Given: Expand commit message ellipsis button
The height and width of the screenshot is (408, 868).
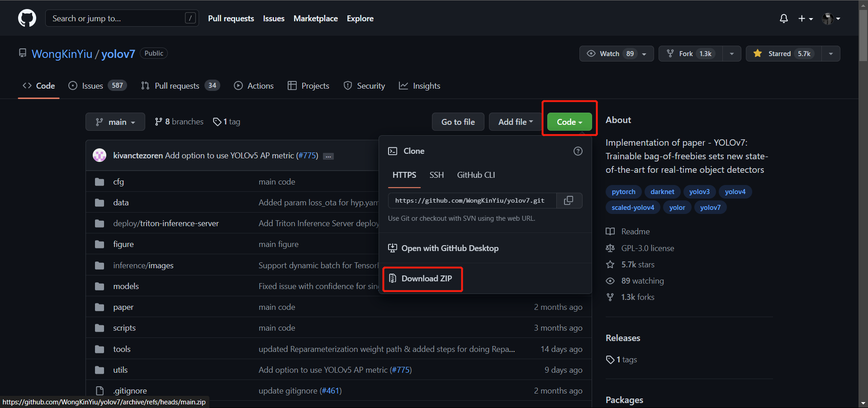Looking at the screenshot, I should pos(328,156).
